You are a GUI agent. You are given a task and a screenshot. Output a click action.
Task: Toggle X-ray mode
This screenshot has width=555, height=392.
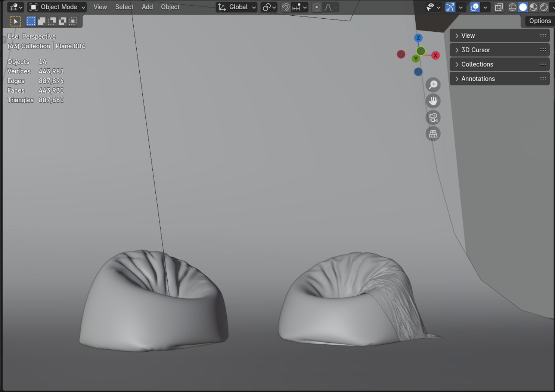coord(499,7)
